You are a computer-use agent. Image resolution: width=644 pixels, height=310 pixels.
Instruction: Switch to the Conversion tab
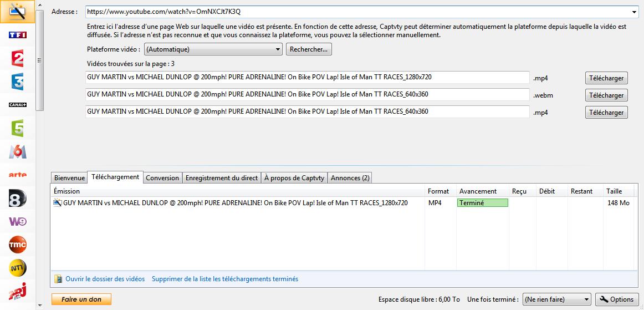pyautogui.click(x=162, y=178)
